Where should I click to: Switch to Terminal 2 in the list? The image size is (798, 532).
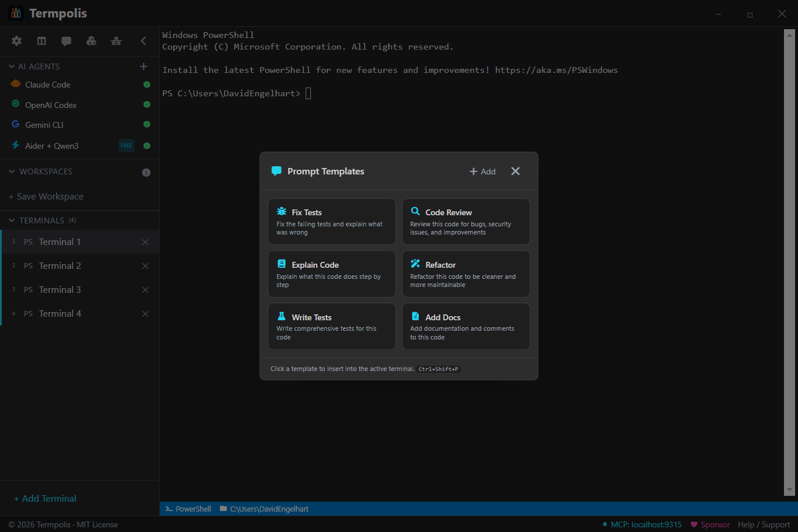pyautogui.click(x=60, y=266)
